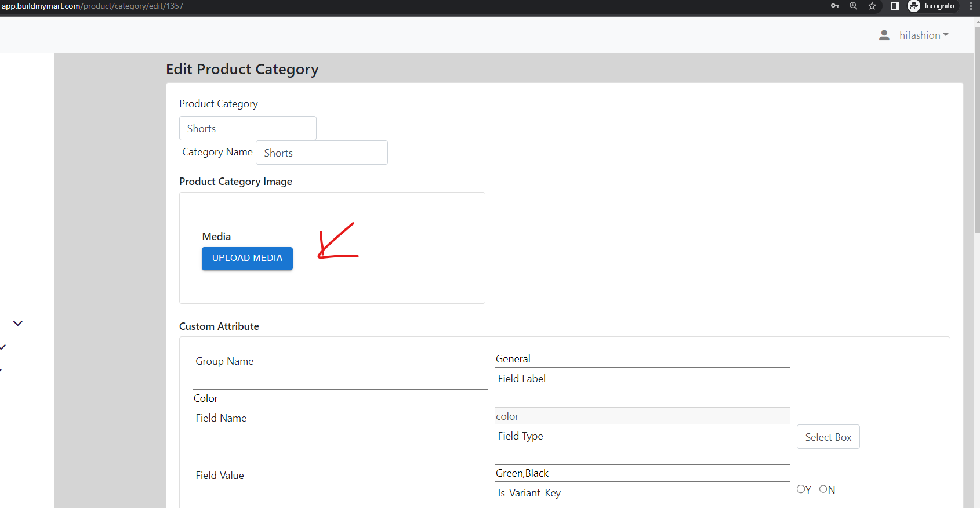Select the Y option for Is_Variant_Key

click(x=800, y=489)
